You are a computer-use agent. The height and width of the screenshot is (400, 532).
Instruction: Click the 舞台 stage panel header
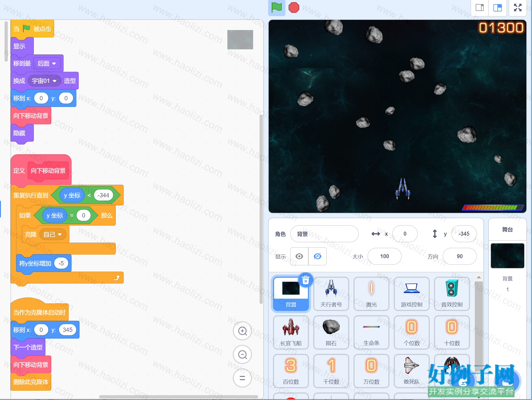click(x=507, y=229)
